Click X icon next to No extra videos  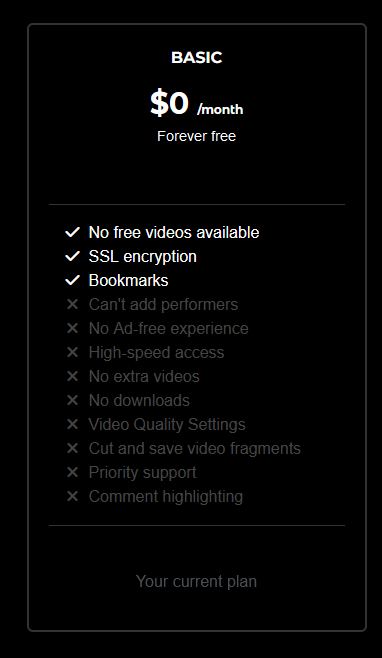[73, 376]
